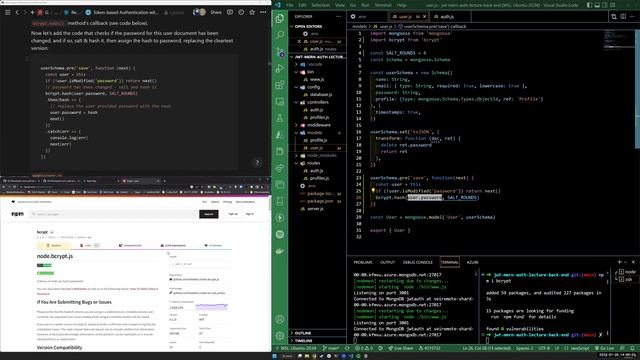
Task: Open the Explorer view in the VS Code activity bar
Action: click(x=280, y=18)
